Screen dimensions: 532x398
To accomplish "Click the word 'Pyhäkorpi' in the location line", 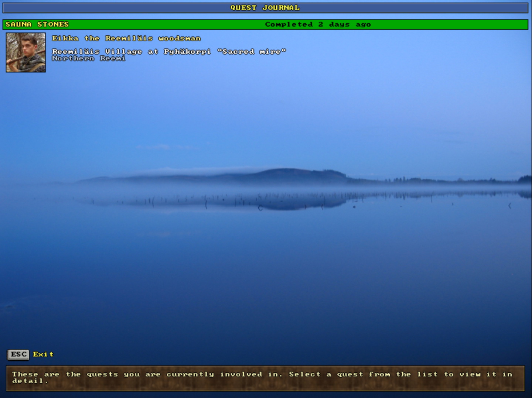I will [187, 52].
